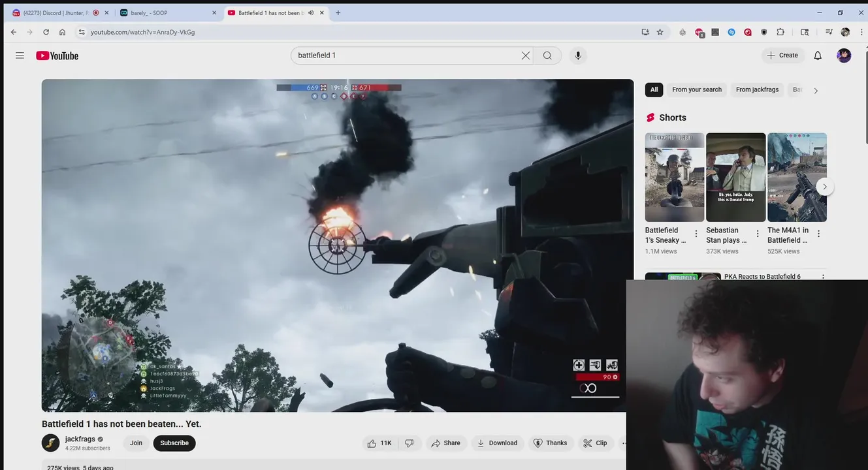
Task: Dislike the jackfrags video
Action: tap(410, 443)
